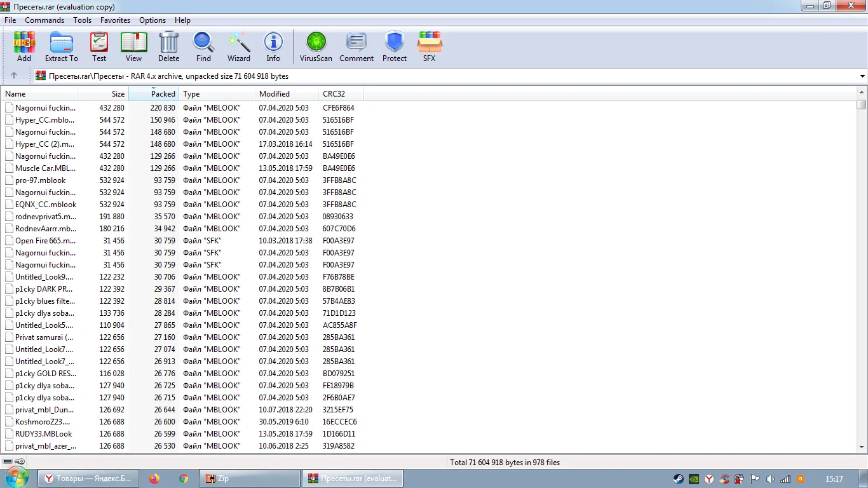This screenshot has height=488, width=868.
Task: Open the Help menu
Action: click(x=182, y=20)
